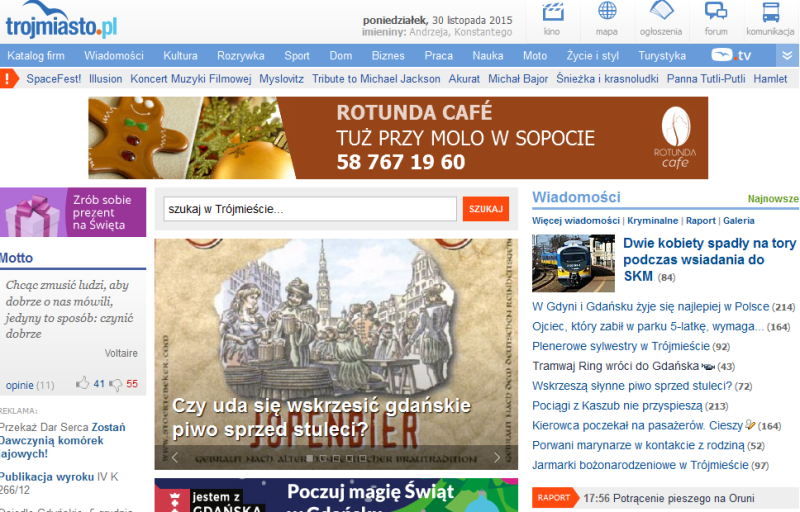Open the Rotunda Café banner ad

coord(398,138)
